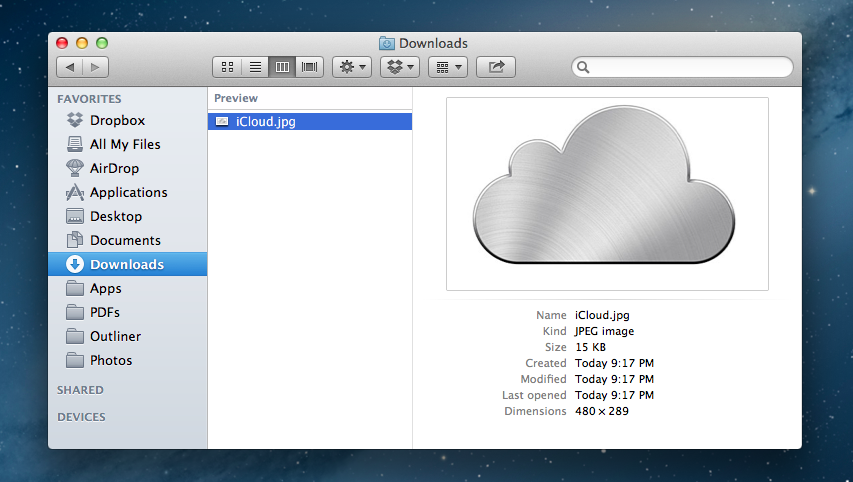Screen dimensions: 853x482
Task: Select the iCloud.jpg file name in list
Action: point(265,121)
